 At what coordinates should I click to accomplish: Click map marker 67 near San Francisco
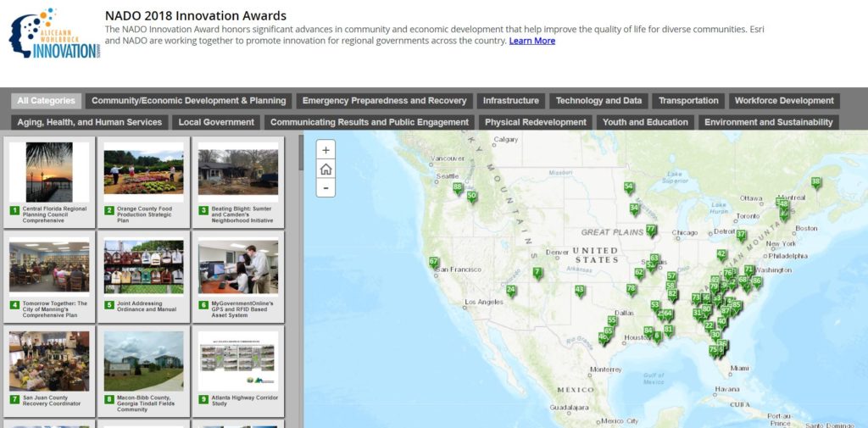pos(433,262)
